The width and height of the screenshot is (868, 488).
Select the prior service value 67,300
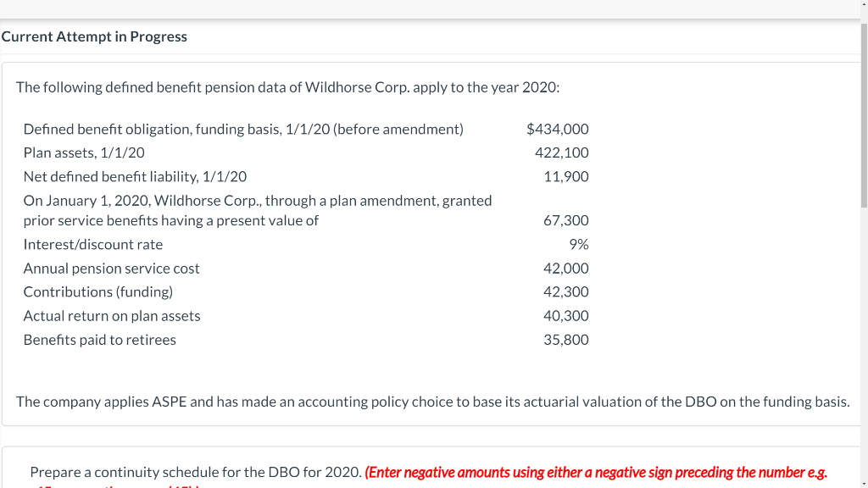[566, 220]
